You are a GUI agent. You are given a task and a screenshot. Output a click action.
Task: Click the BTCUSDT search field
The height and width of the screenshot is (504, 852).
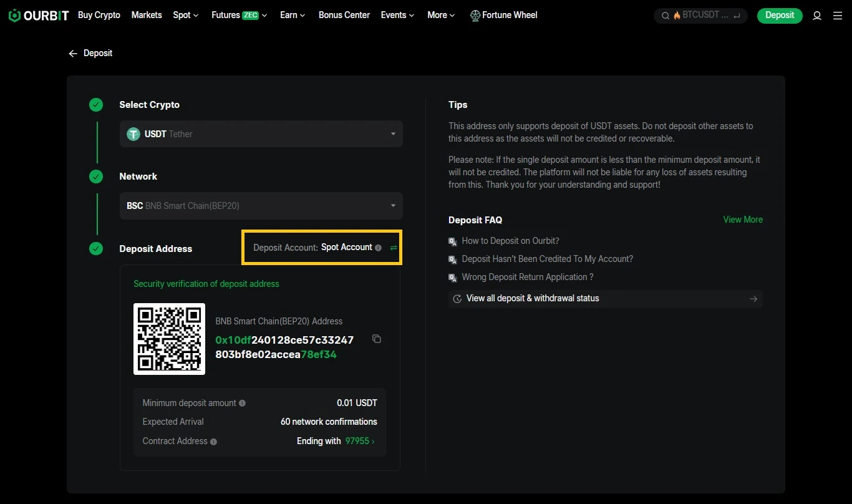point(700,16)
